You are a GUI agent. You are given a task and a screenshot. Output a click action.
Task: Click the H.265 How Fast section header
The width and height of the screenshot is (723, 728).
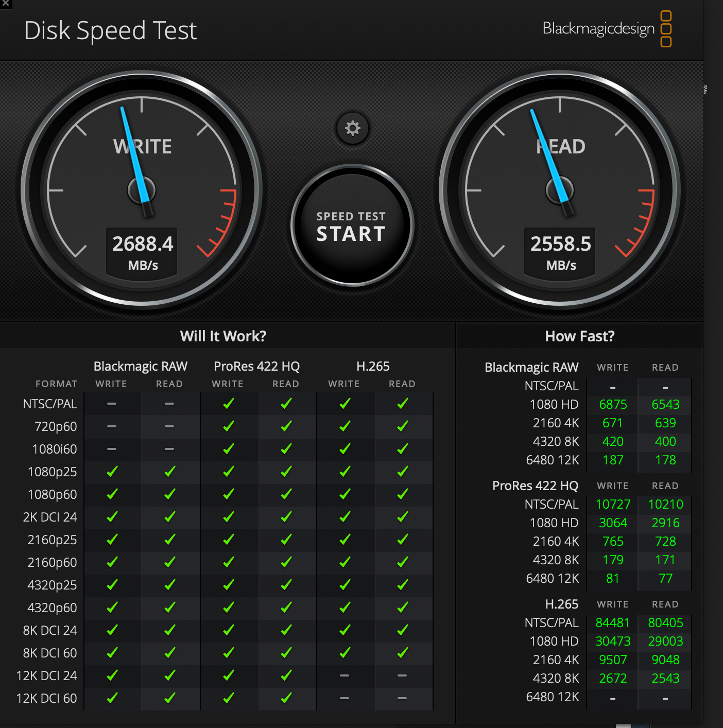click(x=562, y=604)
